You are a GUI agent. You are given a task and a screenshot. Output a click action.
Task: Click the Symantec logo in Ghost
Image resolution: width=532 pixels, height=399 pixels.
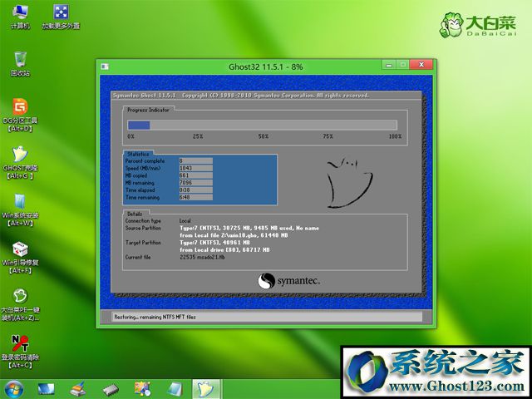tap(288, 281)
